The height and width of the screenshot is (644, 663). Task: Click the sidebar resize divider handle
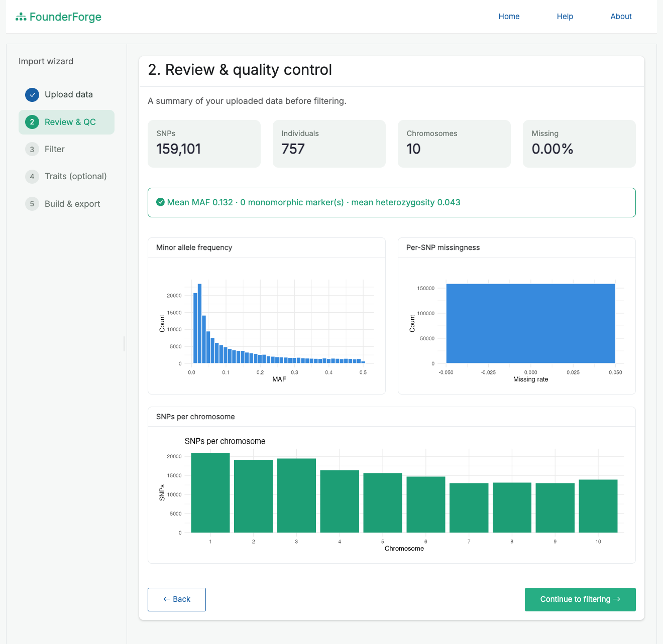124,344
